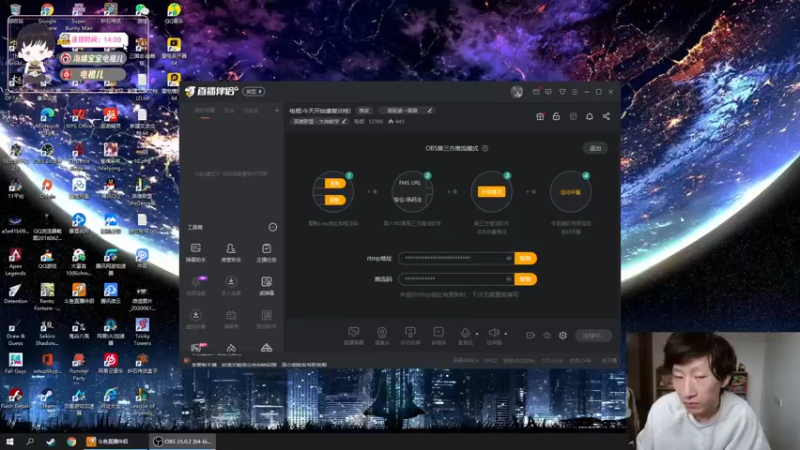The width and height of the screenshot is (800, 450).
Task: Click the 修改 button next to stream title
Action: 364,111
